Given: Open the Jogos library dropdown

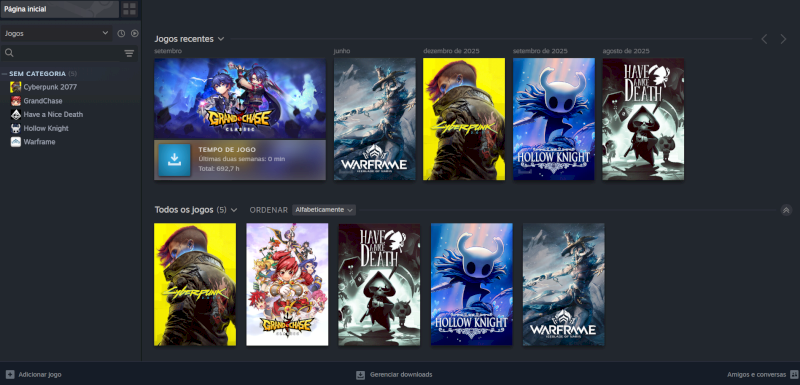Looking at the screenshot, I should pos(56,34).
